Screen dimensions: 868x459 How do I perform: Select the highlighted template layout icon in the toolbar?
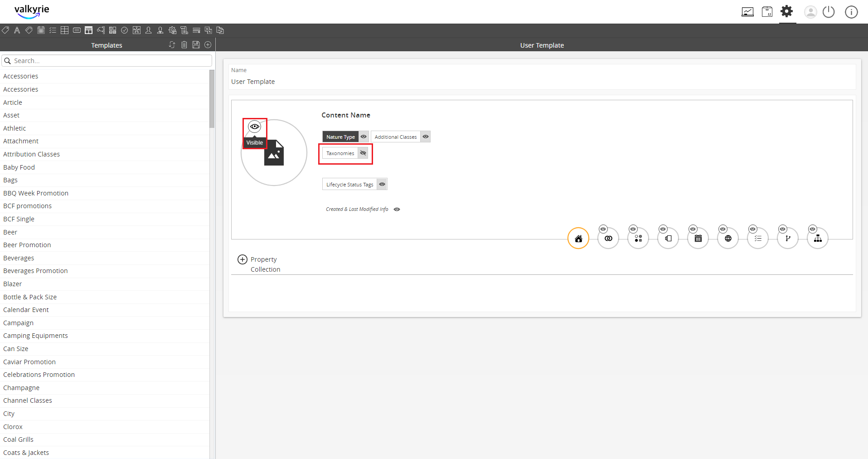[x=89, y=30]
